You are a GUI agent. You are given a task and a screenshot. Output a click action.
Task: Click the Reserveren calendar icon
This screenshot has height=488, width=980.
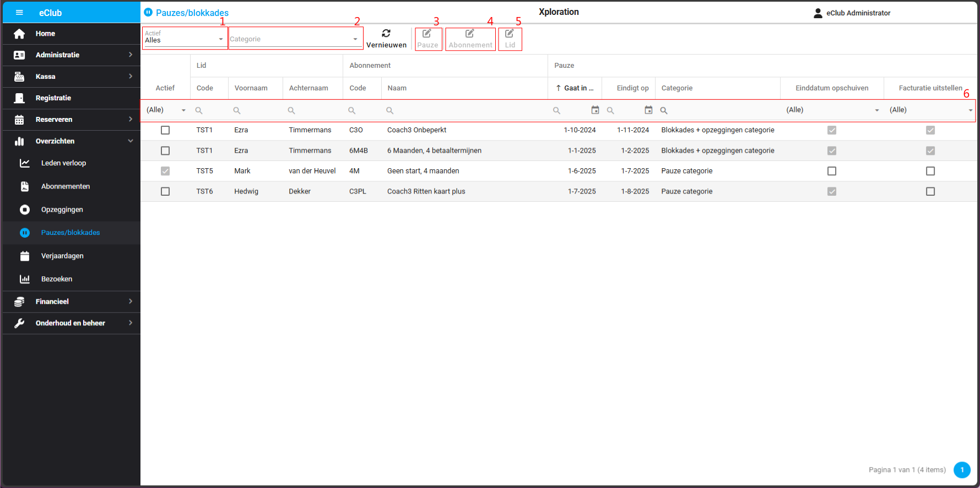[19, 120]
